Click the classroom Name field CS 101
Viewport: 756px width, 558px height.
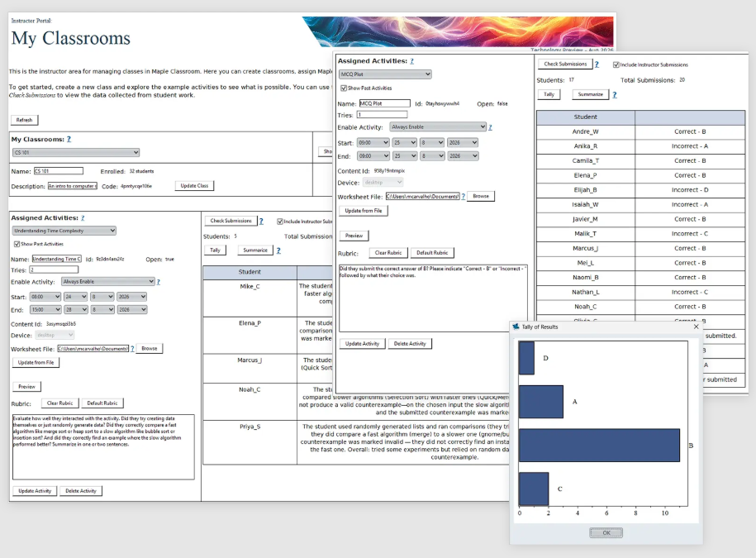59,171
